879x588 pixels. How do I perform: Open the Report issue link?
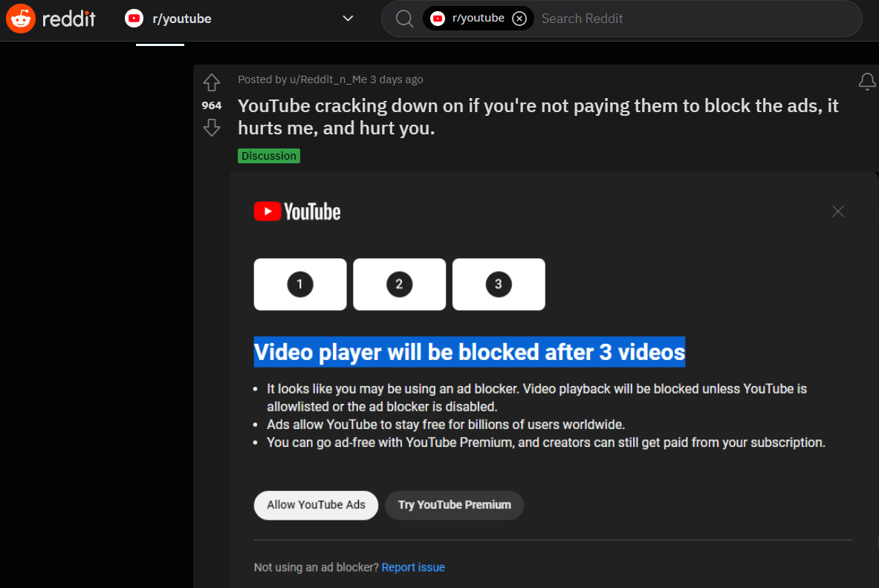tap(413, 567)
